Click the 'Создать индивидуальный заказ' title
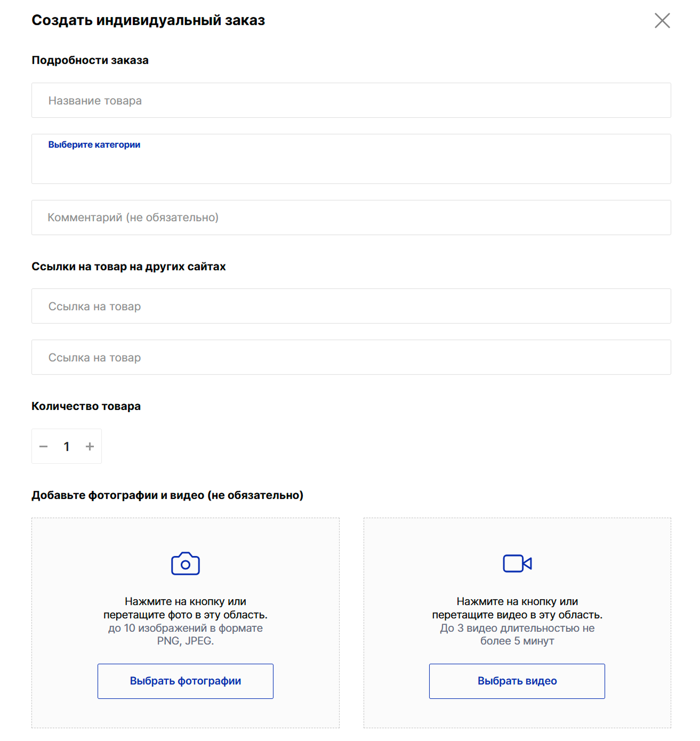Screen dimensions: 700x741 [x=148, y=20]
